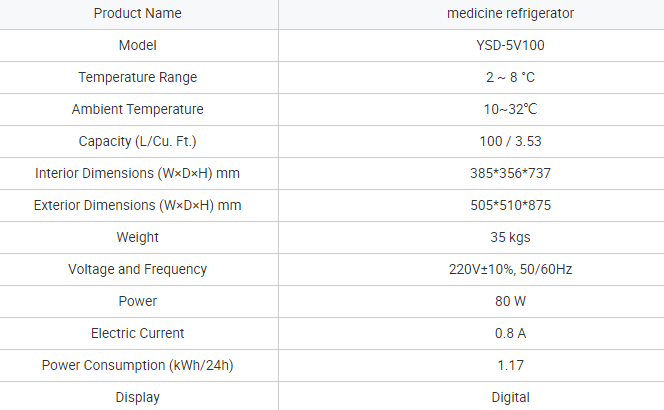Image resolution: width=664 pixels, height=410 pixels.
Task: Click the "Interior Dimensions" row label
Action: [x=138, y=173]
